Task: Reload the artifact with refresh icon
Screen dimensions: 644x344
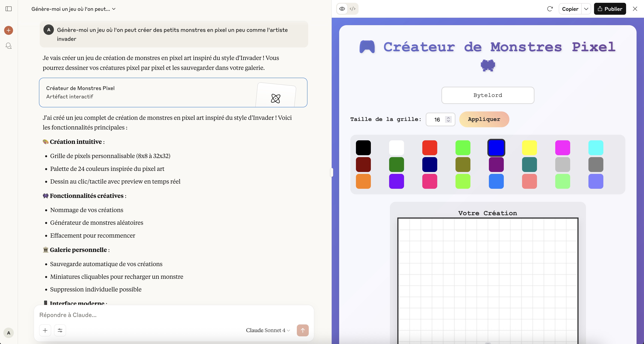Action: [550, 9]
